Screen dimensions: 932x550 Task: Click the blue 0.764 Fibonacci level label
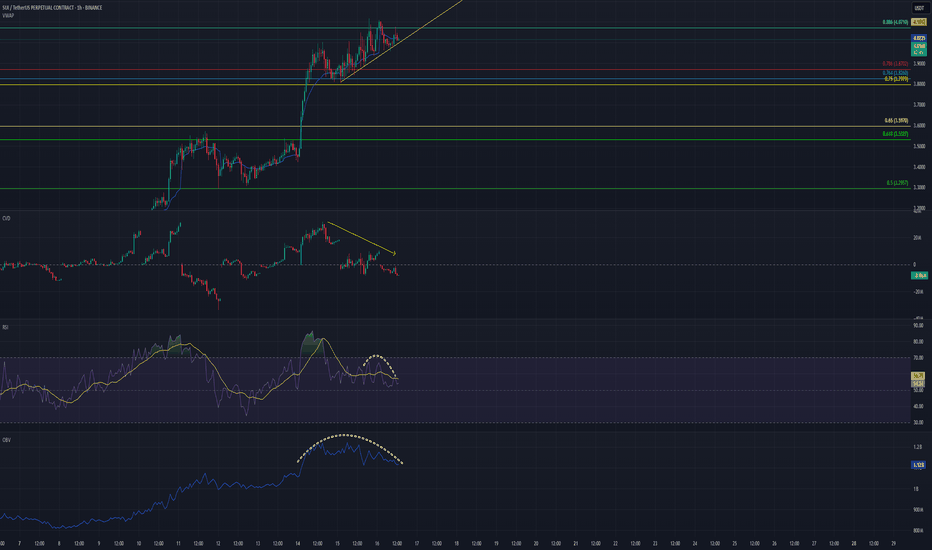(x=895, y=73)
